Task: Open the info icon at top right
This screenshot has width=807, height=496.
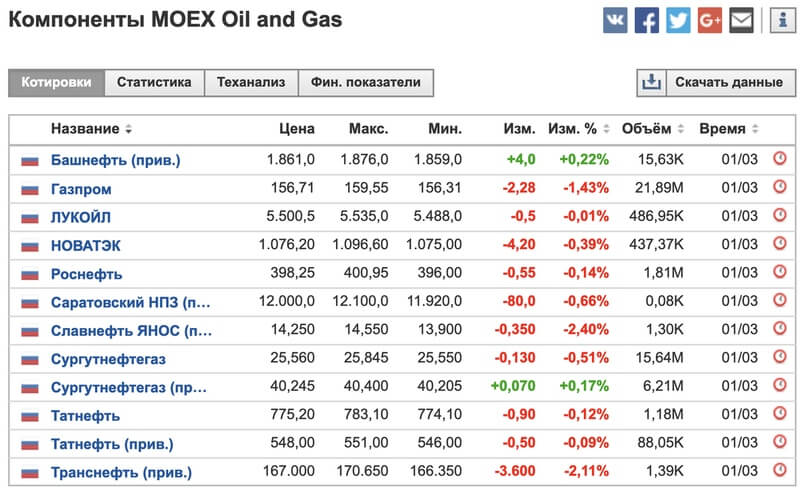Action: pyautogui.click(x=781, y=20)
